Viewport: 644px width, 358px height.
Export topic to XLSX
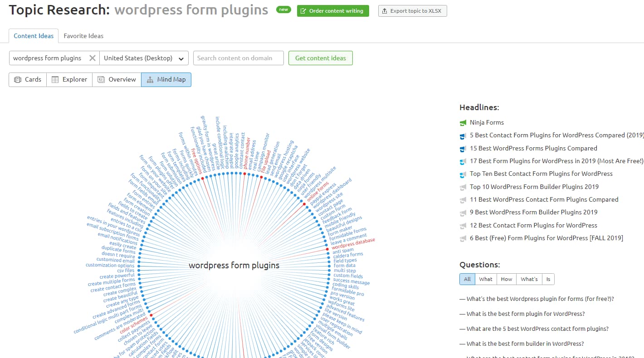coord(412,11)
